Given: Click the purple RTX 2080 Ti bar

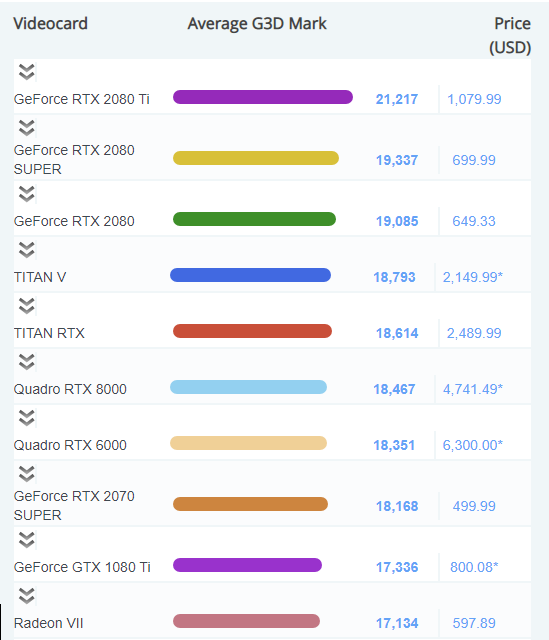Looking at the screenshot, I should (263, 97).
